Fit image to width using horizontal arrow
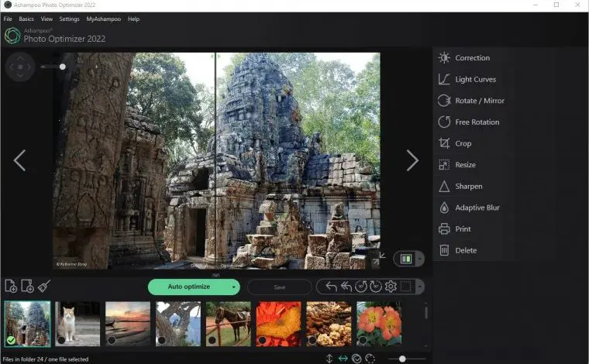 (x=343, y=359)
